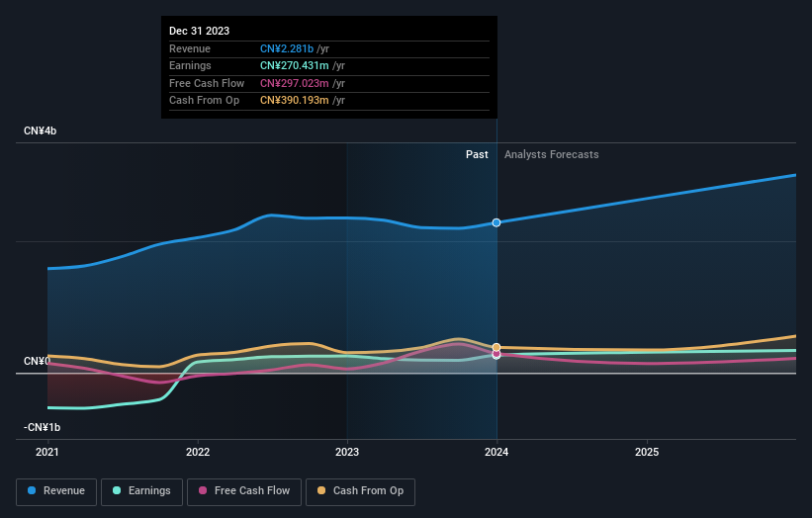The height and width of the screenshot is (518, 812).
Task: Click the CN¥270.431m earnings value
Action: pyautogui.click(x=294, y=65)
